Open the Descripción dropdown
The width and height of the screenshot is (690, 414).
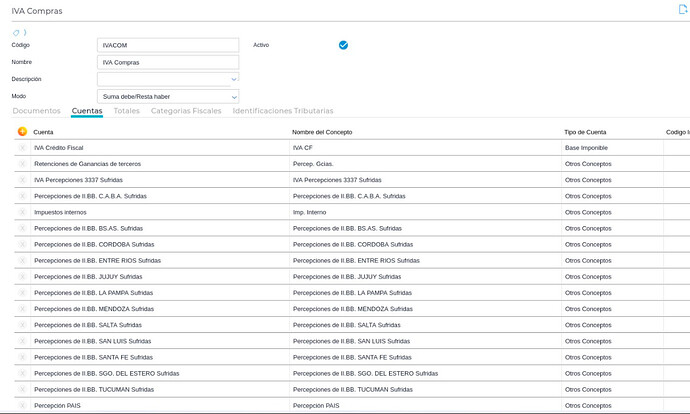click(167, 79)
